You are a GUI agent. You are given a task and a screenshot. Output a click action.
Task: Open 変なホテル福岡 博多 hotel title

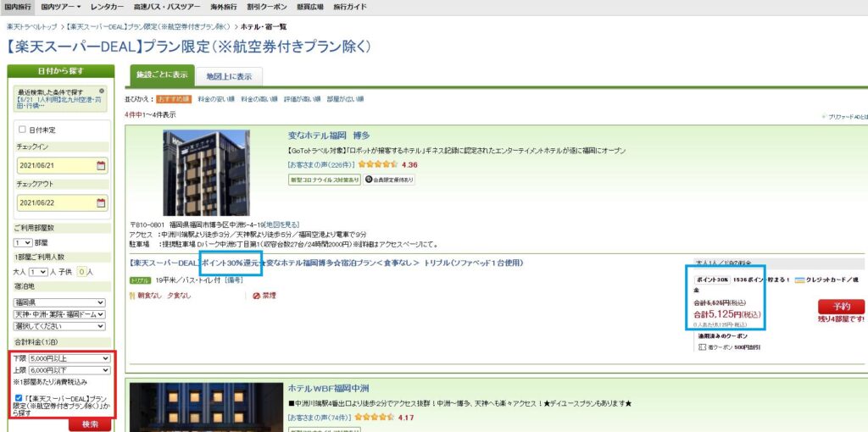tap(329, 135)
